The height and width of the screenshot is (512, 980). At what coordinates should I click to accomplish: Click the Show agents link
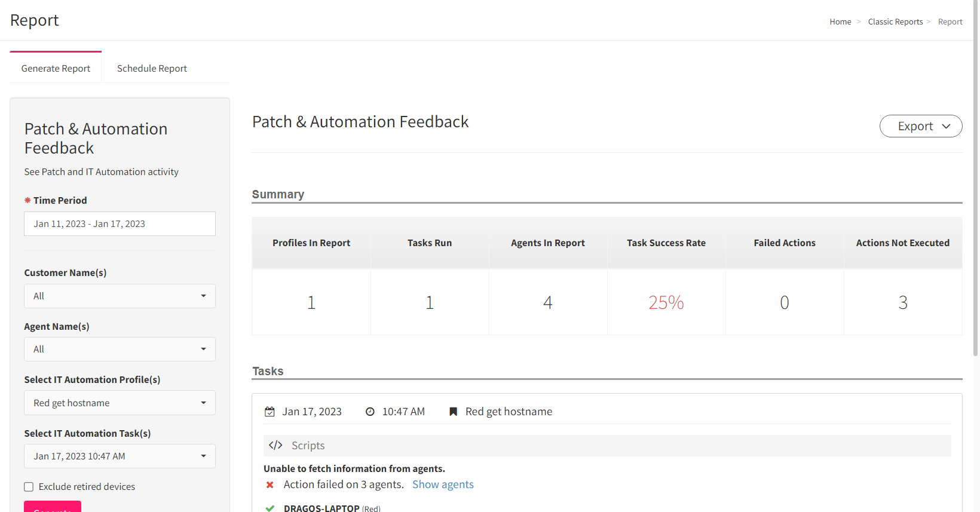point(443,485)
